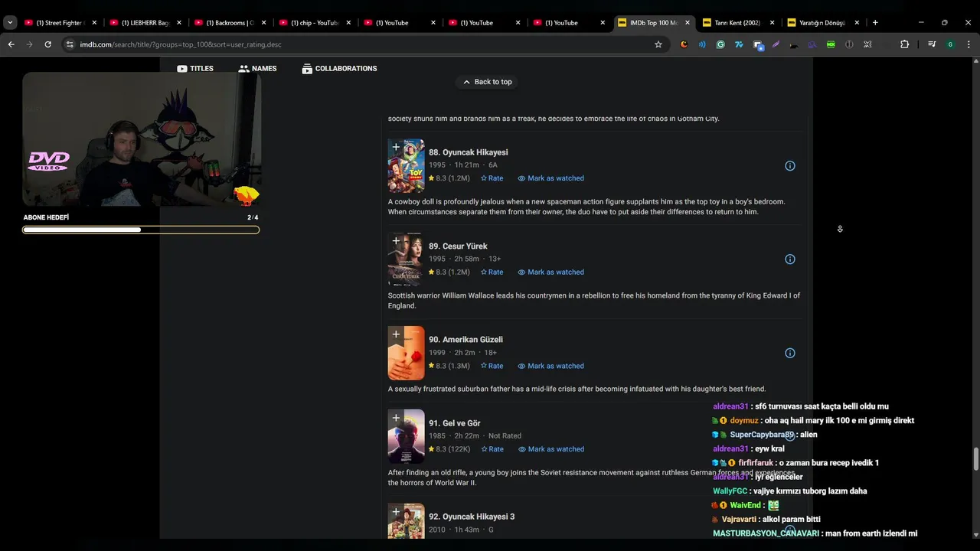Click the Abone Hedefi progress bar
Image resolution: width=980 pixels, height=551 pixels.
[x=141, y=230]
